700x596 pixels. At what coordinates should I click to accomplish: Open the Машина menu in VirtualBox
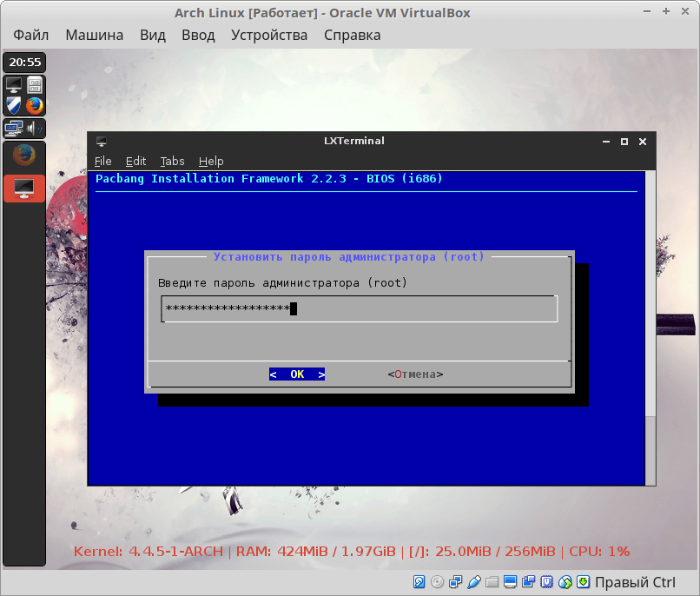coord(94,35)
